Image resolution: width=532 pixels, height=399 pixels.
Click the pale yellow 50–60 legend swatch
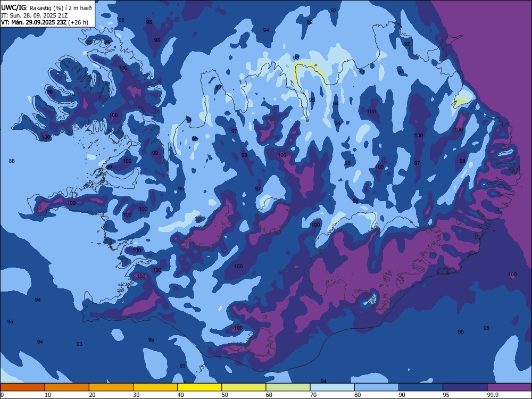[244, 387]
